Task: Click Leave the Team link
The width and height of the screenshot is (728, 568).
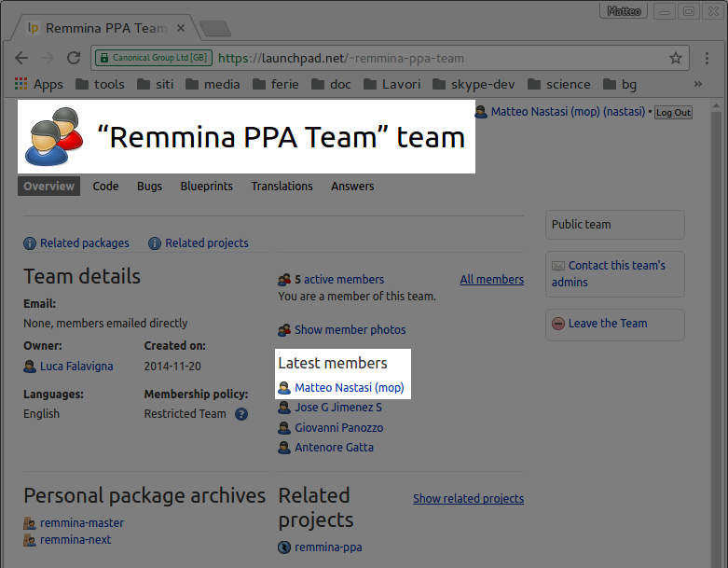Action: pyautogui.click(x=608, y=324)
